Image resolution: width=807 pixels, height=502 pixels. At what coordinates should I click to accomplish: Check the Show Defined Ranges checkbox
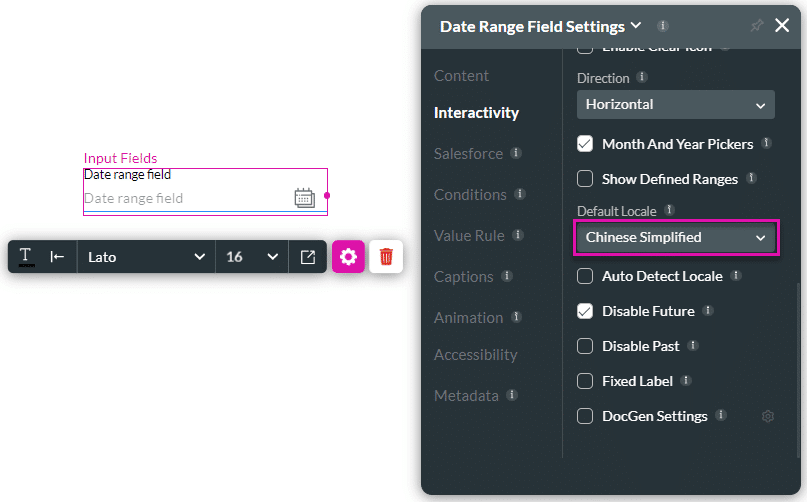[x=586, y=179]
